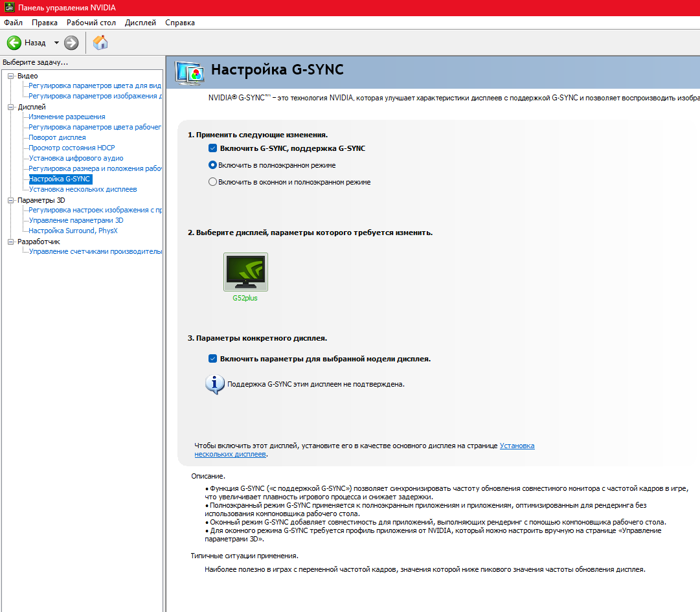This screenshot has width=700, height=612.
Task: Click the Forward arrow icon
Action: tap(71, 43)
